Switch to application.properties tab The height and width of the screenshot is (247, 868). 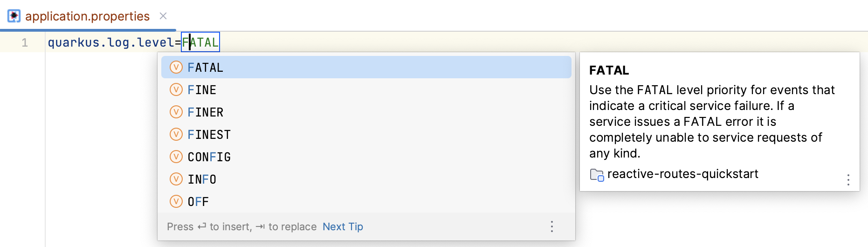tap(88, 16)
